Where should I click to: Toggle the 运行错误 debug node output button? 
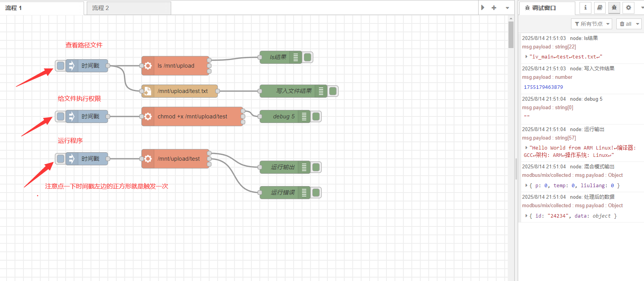point(316,193)
